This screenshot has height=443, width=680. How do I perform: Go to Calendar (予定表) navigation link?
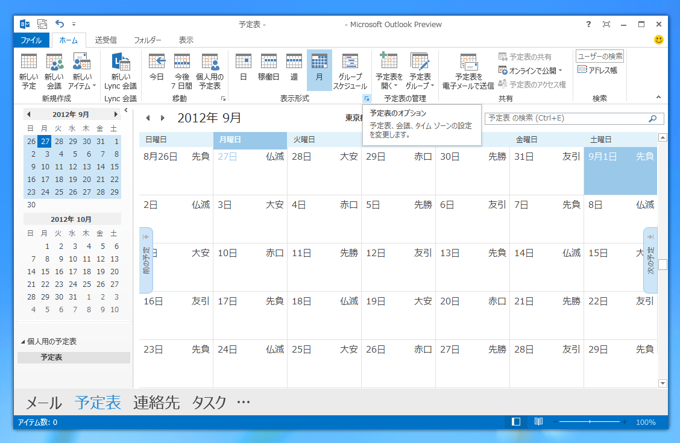[x=98, y=403]
